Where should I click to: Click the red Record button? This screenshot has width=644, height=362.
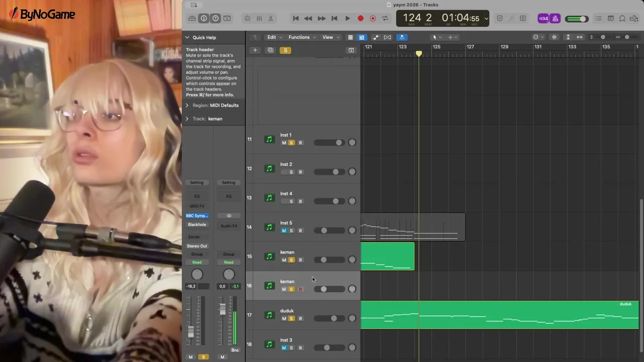(x=360, y=18)
